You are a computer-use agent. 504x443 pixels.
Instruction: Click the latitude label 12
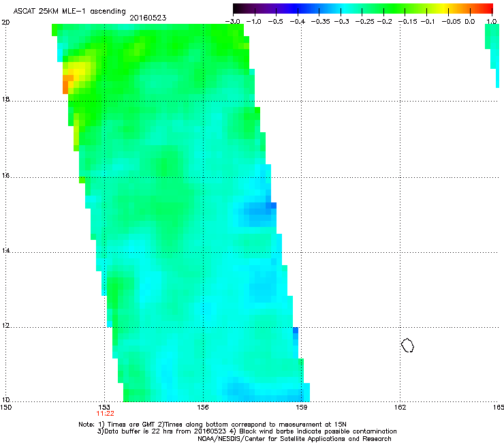(x=5, y=325)
